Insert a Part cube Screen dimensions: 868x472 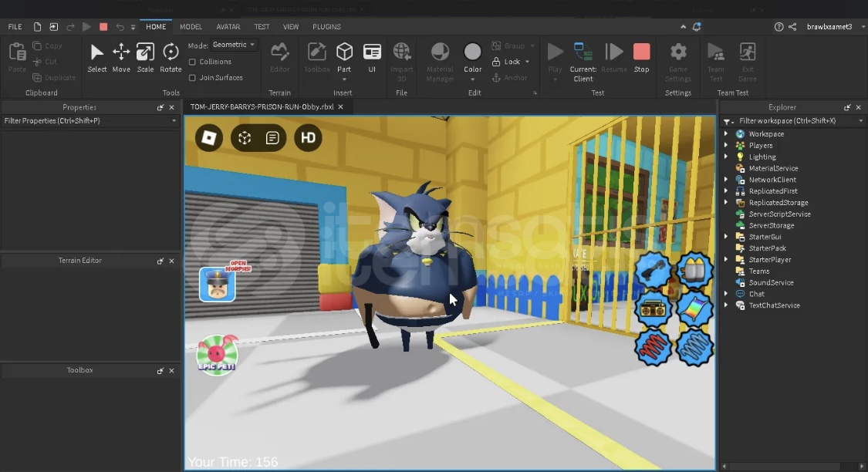click(x=344, y=52)
